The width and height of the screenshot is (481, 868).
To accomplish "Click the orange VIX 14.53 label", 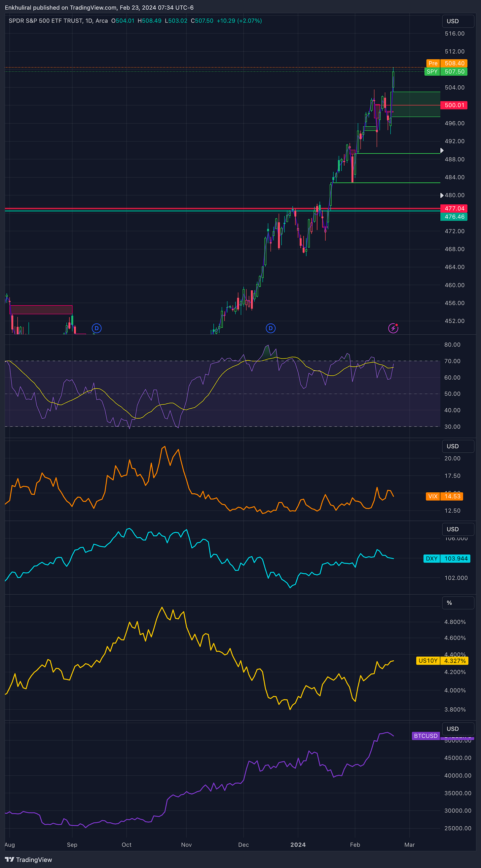I will (444, 496).
